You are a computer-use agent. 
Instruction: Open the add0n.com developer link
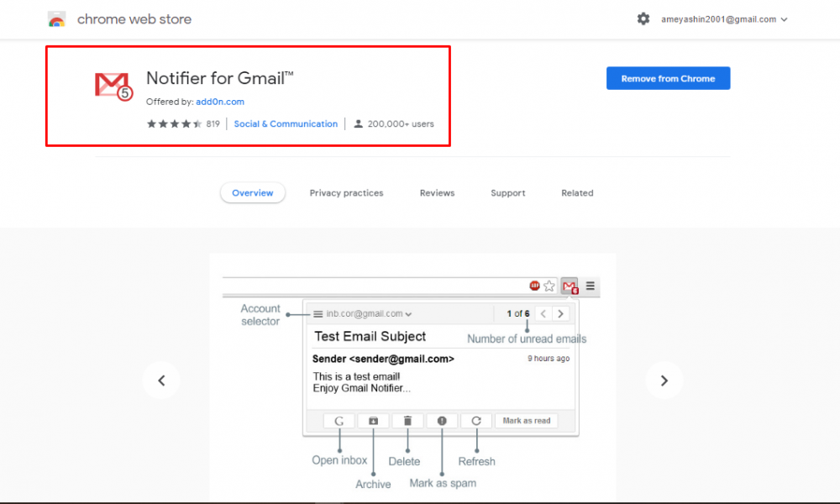tap(220, 102)
